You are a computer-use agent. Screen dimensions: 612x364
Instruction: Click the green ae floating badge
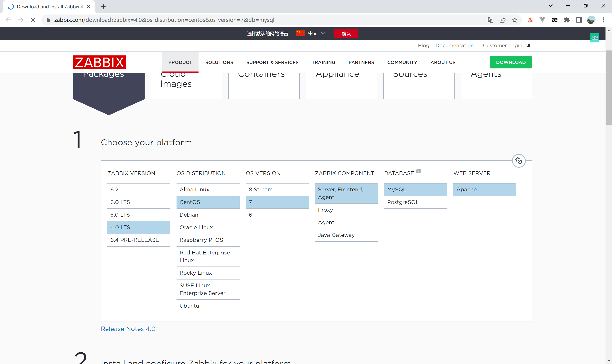595,38
